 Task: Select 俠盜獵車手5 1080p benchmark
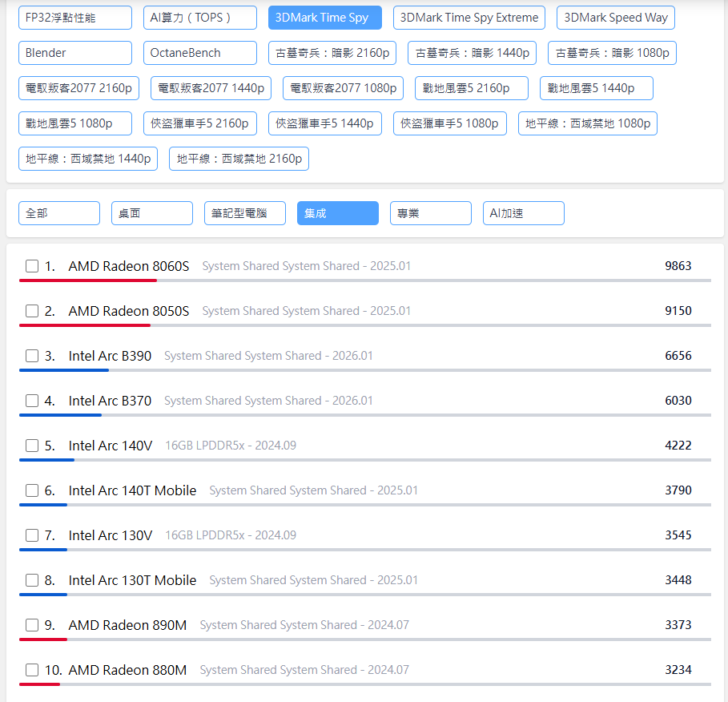pyautogui.click(x=450, y=123)
